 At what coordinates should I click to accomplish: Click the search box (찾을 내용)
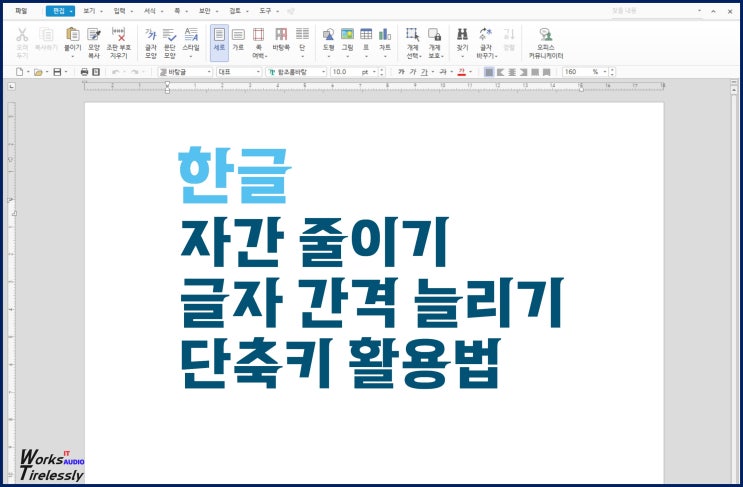[x=656, y=11]
